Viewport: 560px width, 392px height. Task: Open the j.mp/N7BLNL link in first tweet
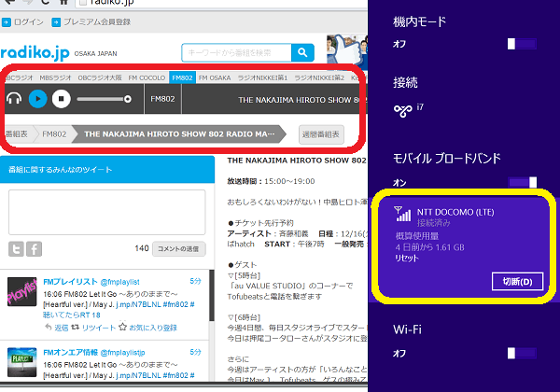[138, 304]
